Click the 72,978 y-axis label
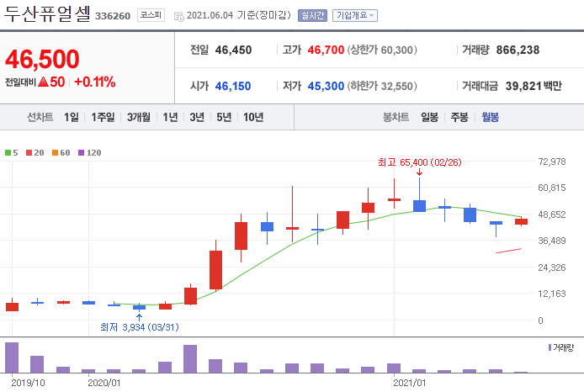The width and height of the screenshot is (584, 392). (x=551, y=162)
